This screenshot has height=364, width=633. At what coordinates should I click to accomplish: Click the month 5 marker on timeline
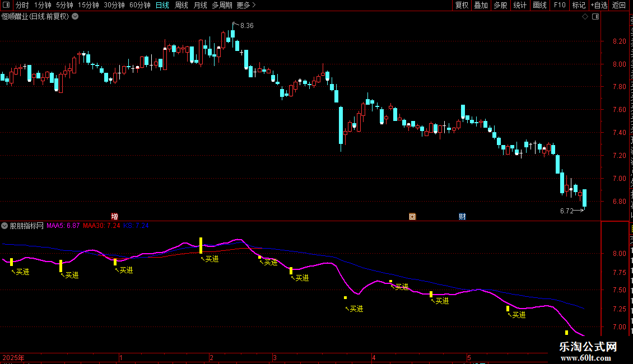(x=469, y=357)
